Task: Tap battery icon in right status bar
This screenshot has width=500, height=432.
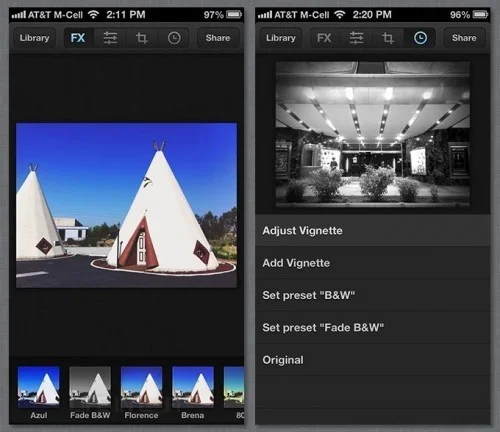Action: coord(480,15)
